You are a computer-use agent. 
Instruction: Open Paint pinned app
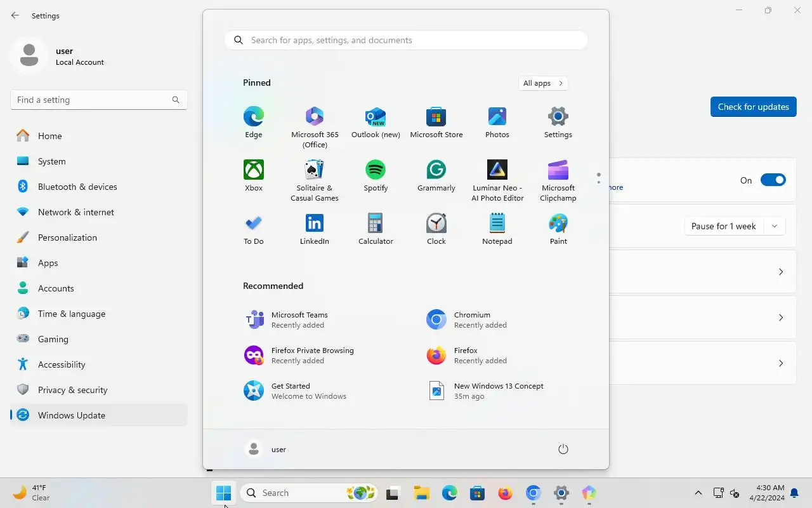pyautogui.click(x=558, y=229)
